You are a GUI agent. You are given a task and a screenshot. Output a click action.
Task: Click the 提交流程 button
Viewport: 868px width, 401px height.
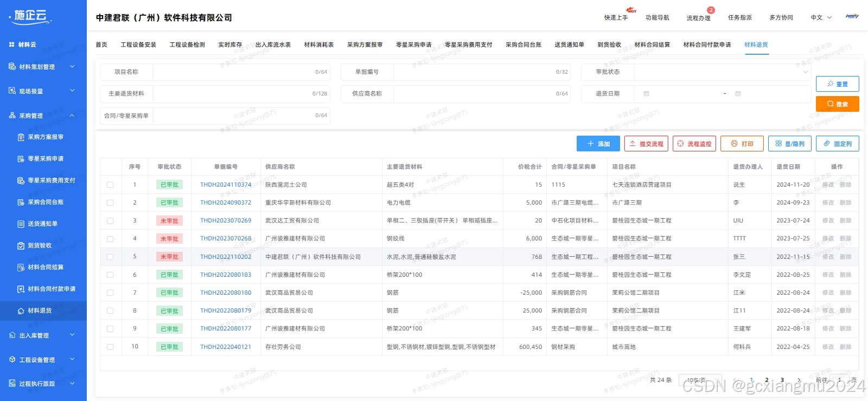(646, 143)
